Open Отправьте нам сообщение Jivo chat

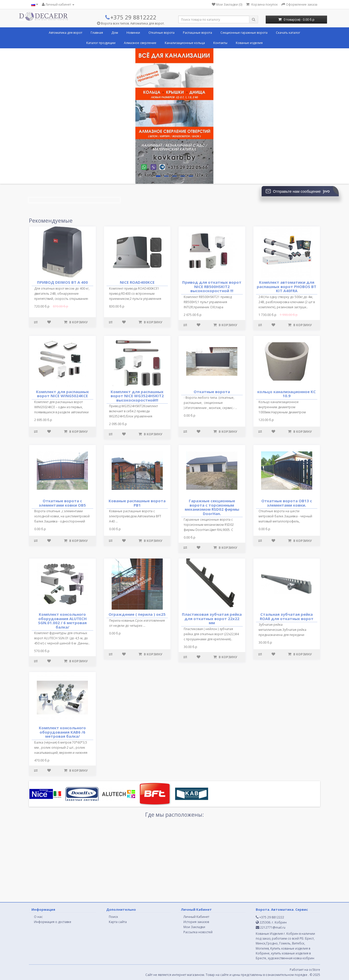coord(300,191)
